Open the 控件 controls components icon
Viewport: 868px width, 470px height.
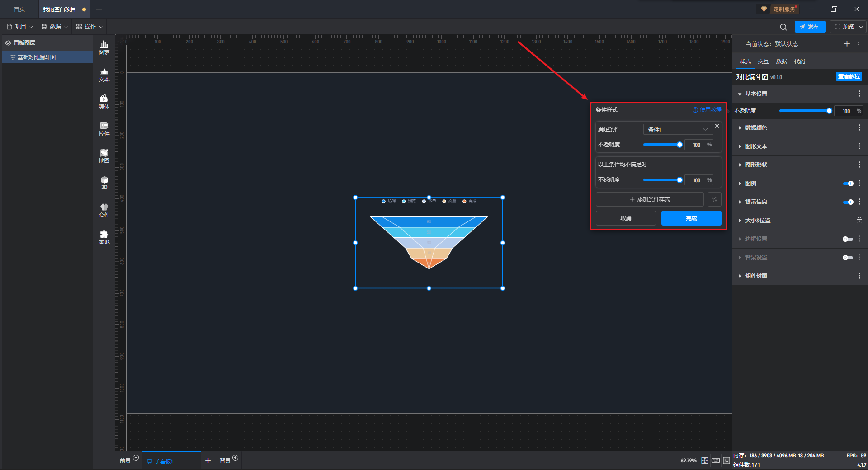click(x=104, y=129)
